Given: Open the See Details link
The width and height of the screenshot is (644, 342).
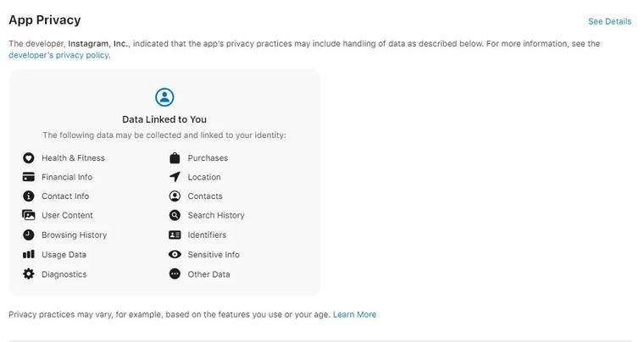Looking at the screenshot, I should pyautogui.click(x=609, y=21).
